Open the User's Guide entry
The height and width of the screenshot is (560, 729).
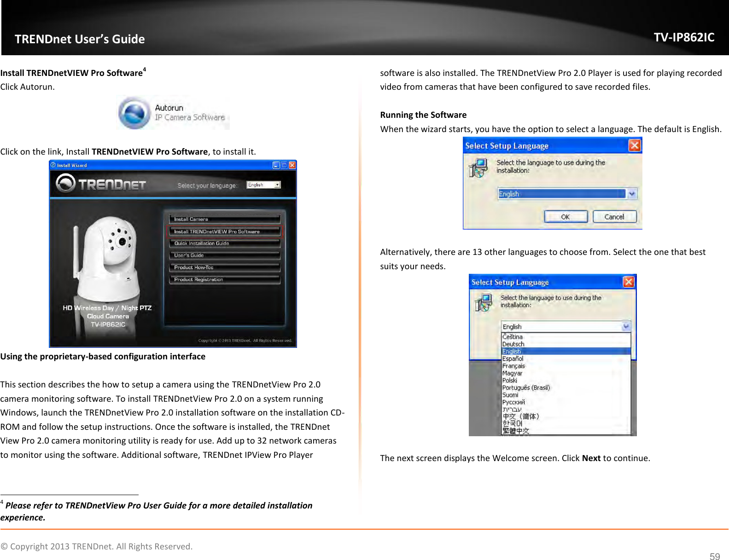pyautogui.click(x=225, y=255)
